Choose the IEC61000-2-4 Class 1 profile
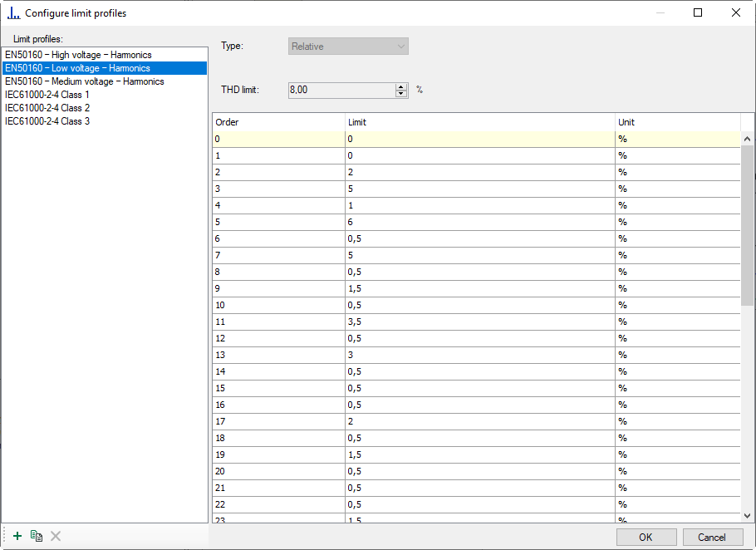The width and height of the screenshot is (756, 550). click(x=47, y=95)
